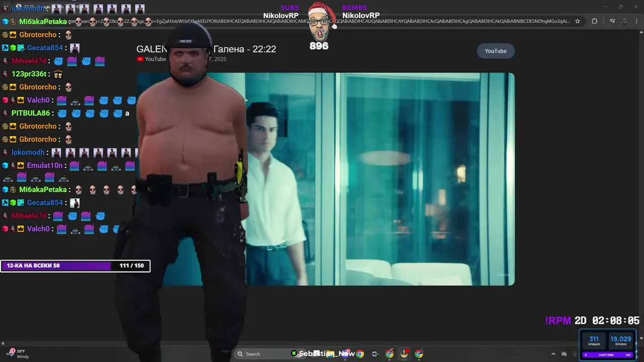Click the 896 subs counter
644x362 pixels.
(319, 46)
